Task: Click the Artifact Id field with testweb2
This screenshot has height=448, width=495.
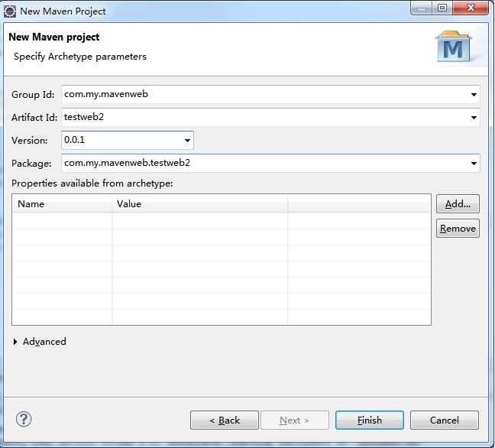Action: tap(270, 117)
